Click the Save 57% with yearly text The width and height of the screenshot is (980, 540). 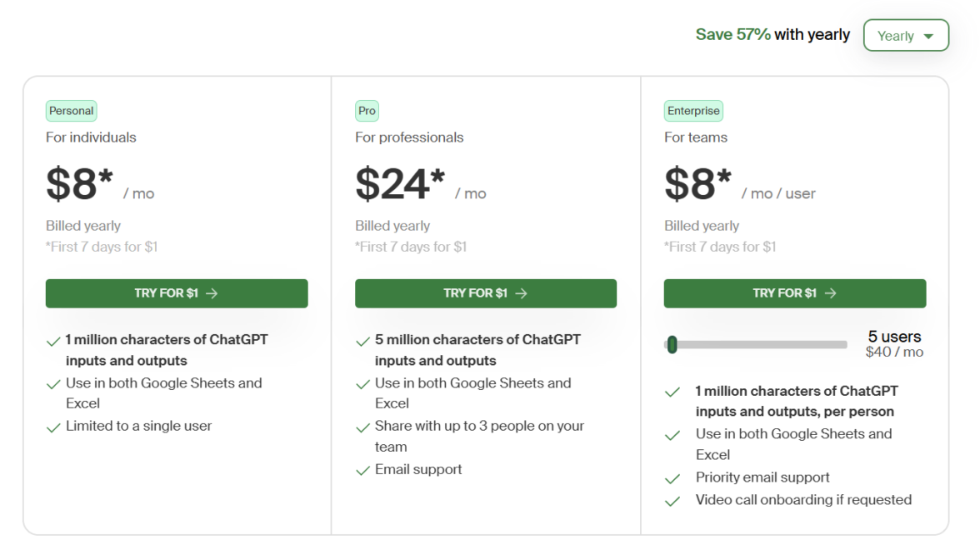(772, 35)
